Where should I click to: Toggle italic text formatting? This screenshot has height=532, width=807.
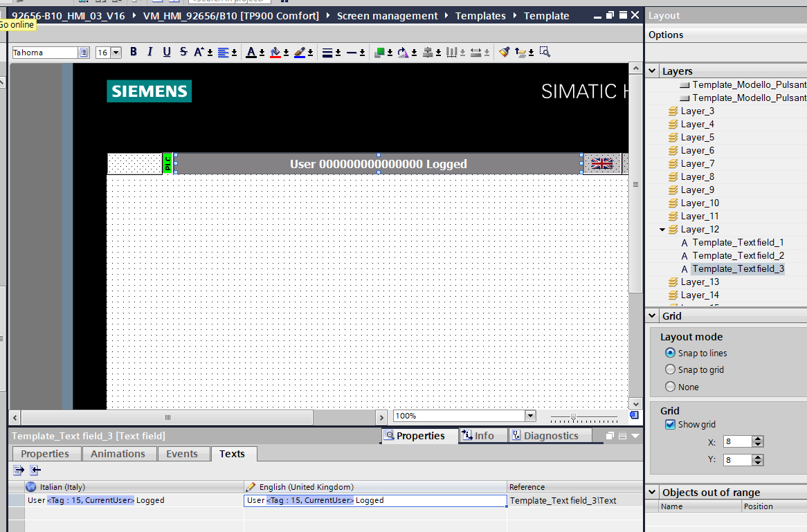(149, 52)
